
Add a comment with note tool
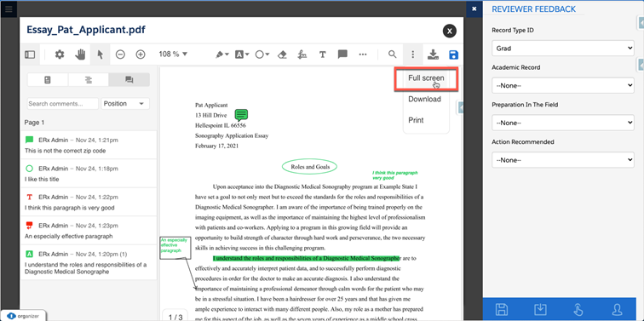click(x=343, y=54)
